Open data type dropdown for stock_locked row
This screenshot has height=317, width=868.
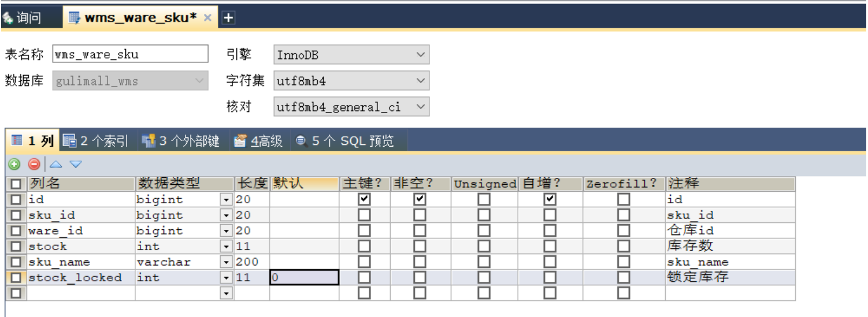226,278
